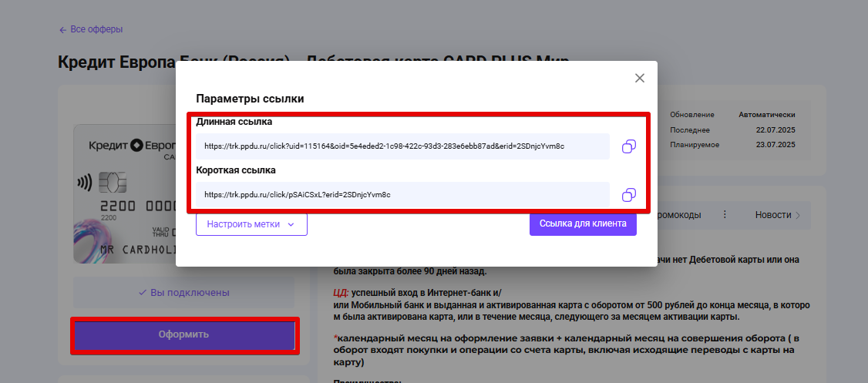
Task: Click the Ссылка для клиента button
Action: (583, 224)
